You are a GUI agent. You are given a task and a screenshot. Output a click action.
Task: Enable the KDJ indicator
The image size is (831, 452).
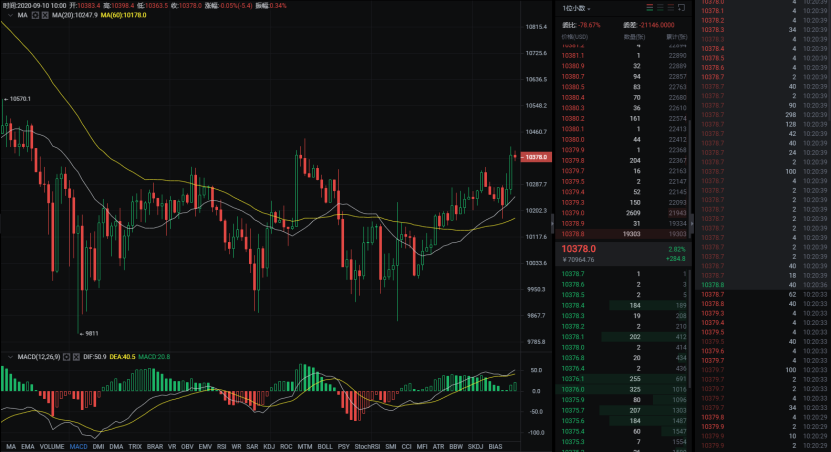coord(269,447)
